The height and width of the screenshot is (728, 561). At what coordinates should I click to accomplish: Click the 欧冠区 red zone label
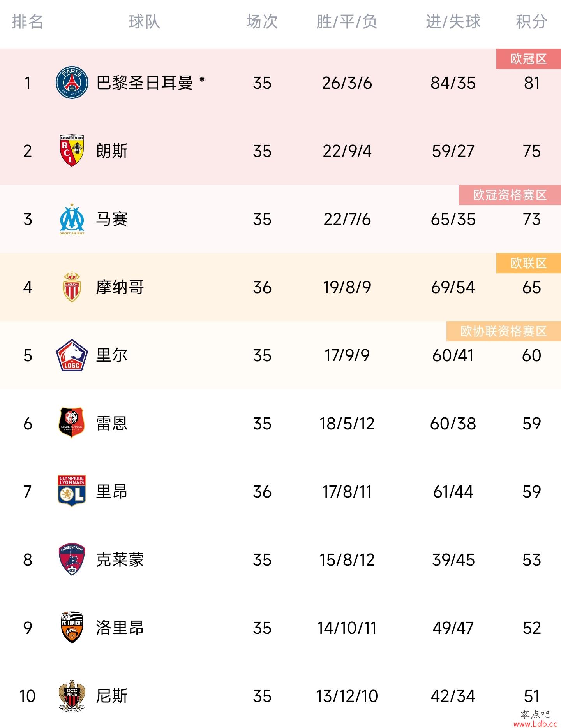point(529,59)
